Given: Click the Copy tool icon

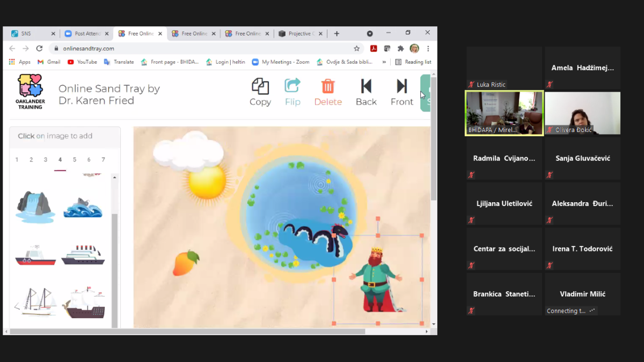Looking at the screenshot, I should [x=260, y=92].
